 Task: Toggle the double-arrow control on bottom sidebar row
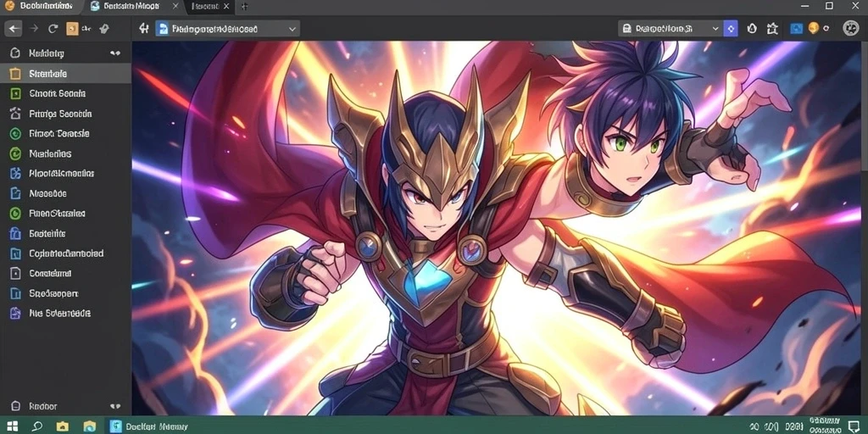coord(115,406)
